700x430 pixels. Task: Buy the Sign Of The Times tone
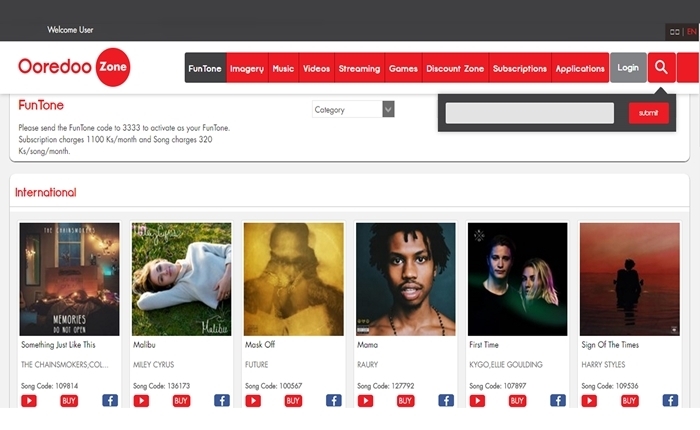click(629, 401)
